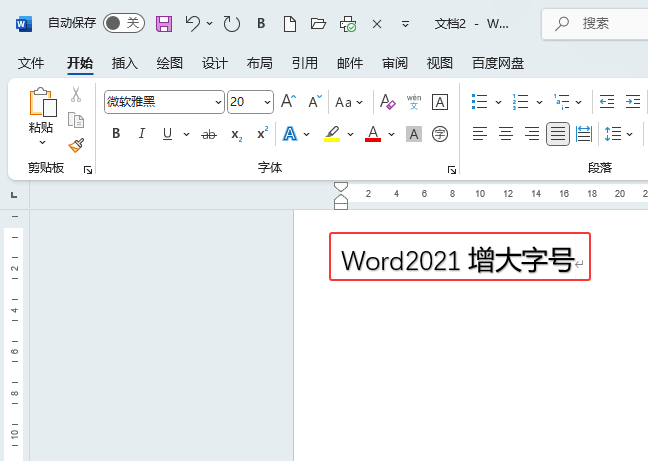
Task: Click the Copy icon
Action: pyautogui.click(x=76, y=120)
